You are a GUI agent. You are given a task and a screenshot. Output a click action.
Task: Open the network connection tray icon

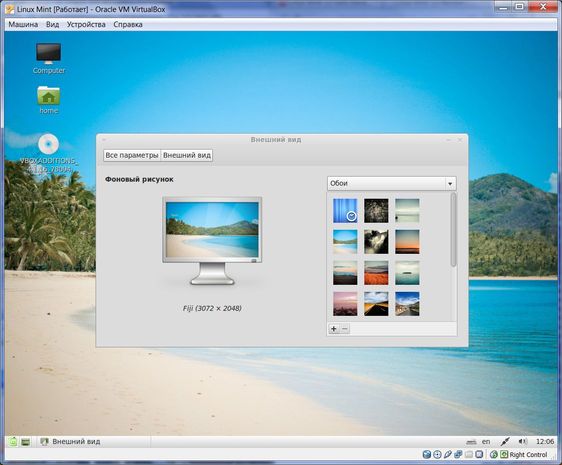coord(505,441)
